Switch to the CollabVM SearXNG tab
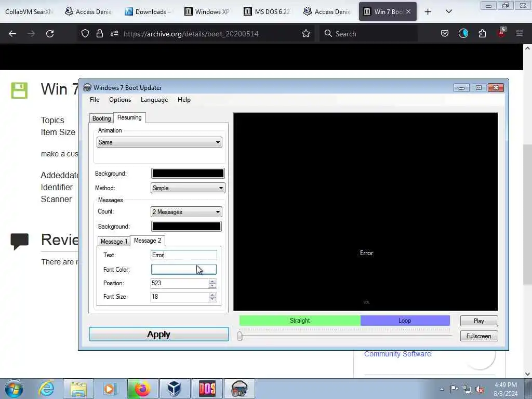This screenshot has height=399, width=532. tap(29, 12)
